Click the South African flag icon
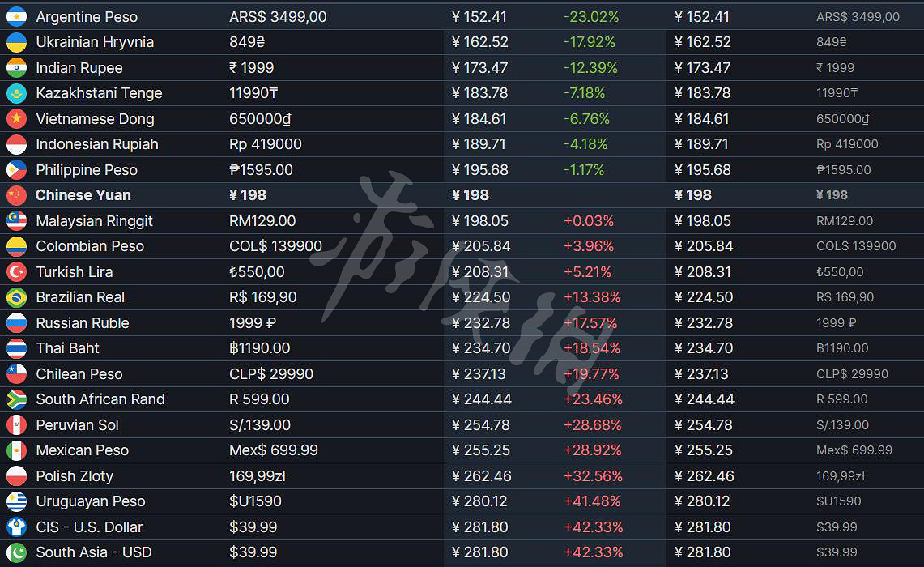 (x=16, y=399)
